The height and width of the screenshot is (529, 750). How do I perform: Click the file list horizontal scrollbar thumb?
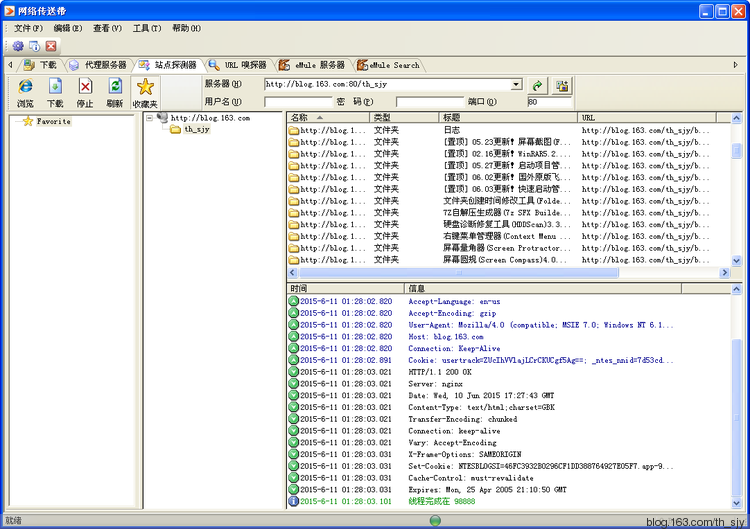coord(459,273)
